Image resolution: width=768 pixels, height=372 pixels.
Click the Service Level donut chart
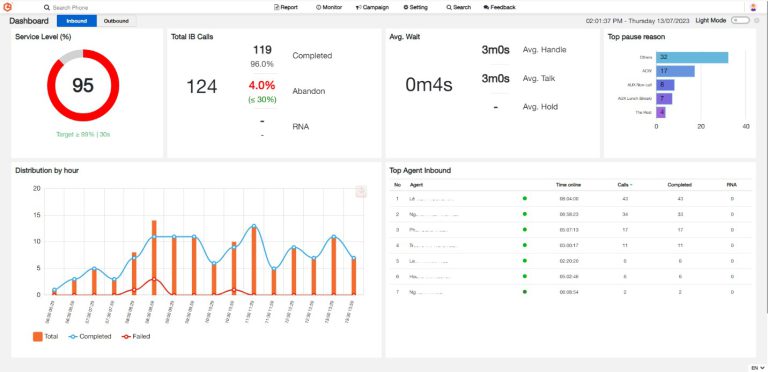point(83,85)
